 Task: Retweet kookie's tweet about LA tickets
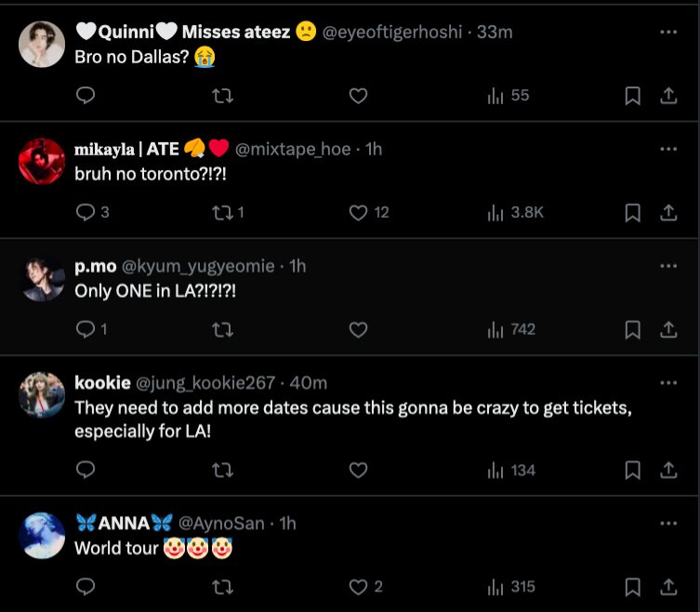[222, 471]
